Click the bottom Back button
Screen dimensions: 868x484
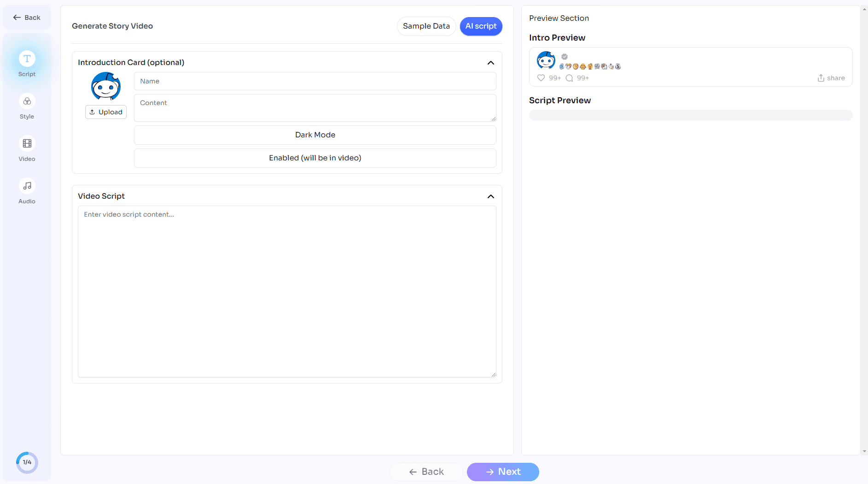(426, 472)
